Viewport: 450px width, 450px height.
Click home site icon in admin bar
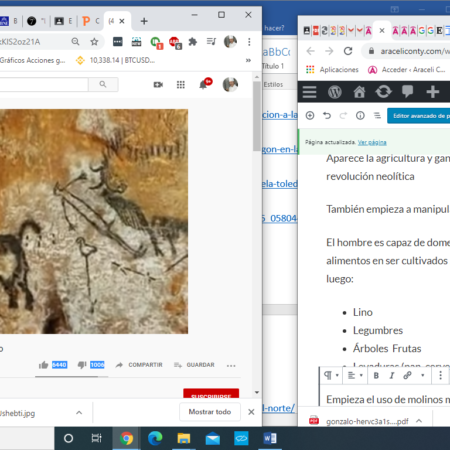pos(359,92)
